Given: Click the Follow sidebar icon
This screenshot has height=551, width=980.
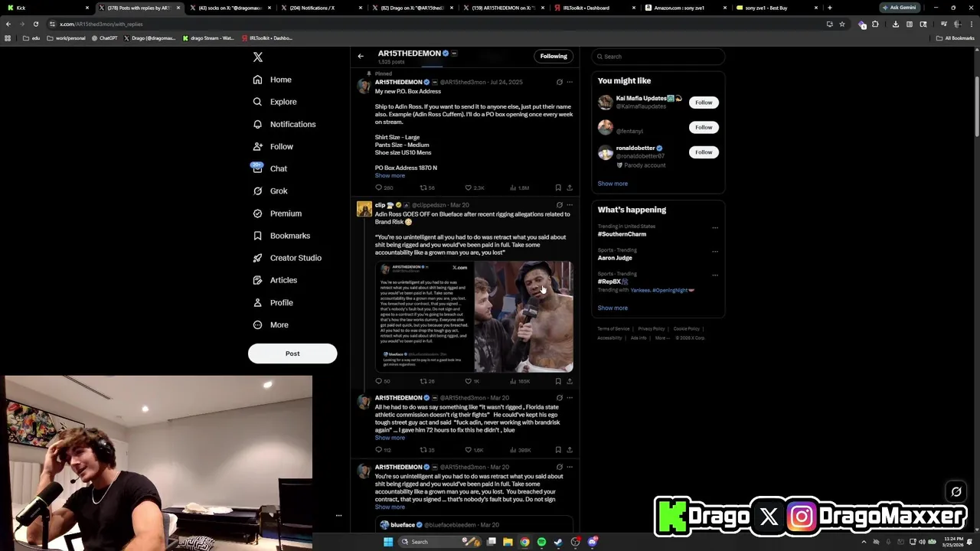Looking at the screenshot, I should [257, 146].
